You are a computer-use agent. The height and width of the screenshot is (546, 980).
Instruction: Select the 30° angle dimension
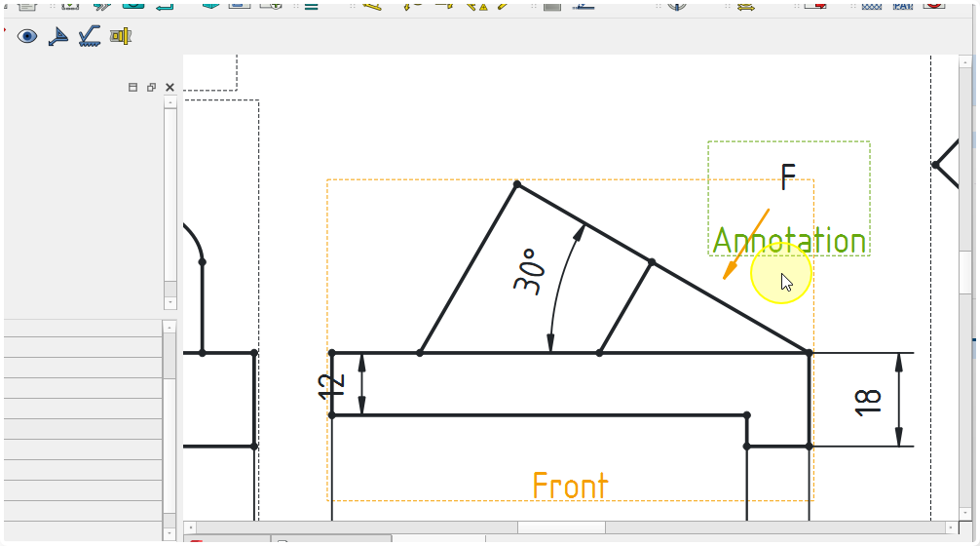tap(527, 271)
